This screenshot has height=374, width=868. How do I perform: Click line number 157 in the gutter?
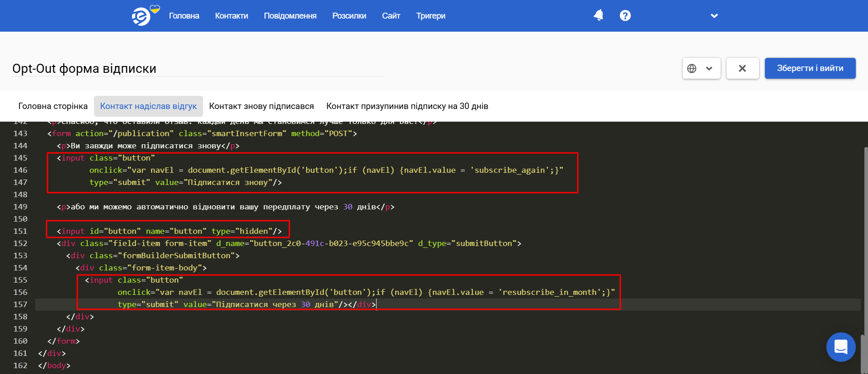20,304
